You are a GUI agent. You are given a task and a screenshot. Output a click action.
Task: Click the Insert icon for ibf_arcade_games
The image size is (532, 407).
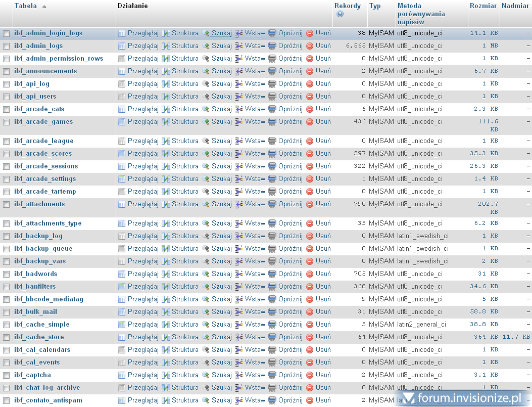click(239, 122)
